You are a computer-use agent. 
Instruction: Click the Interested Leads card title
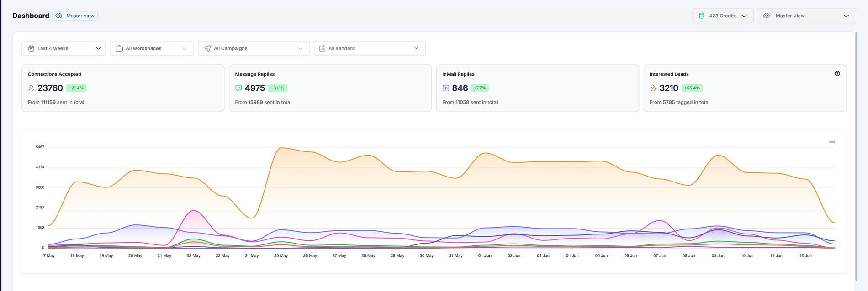tap(669, 74)
